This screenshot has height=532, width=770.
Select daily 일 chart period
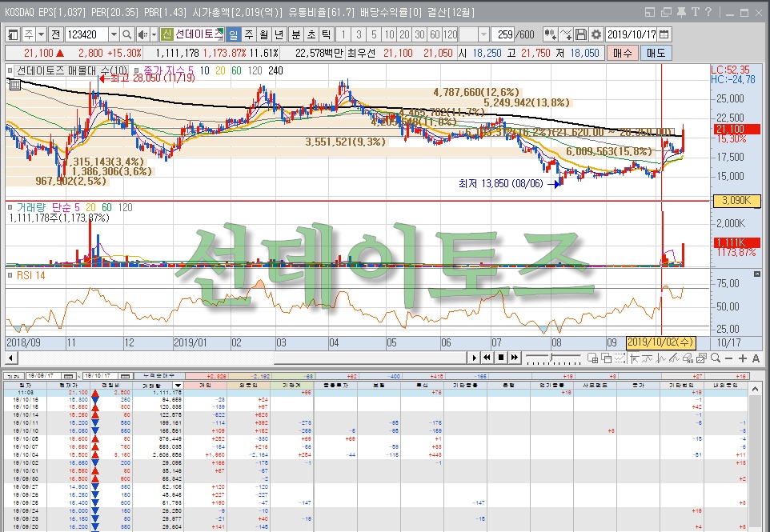coord(233,34)
